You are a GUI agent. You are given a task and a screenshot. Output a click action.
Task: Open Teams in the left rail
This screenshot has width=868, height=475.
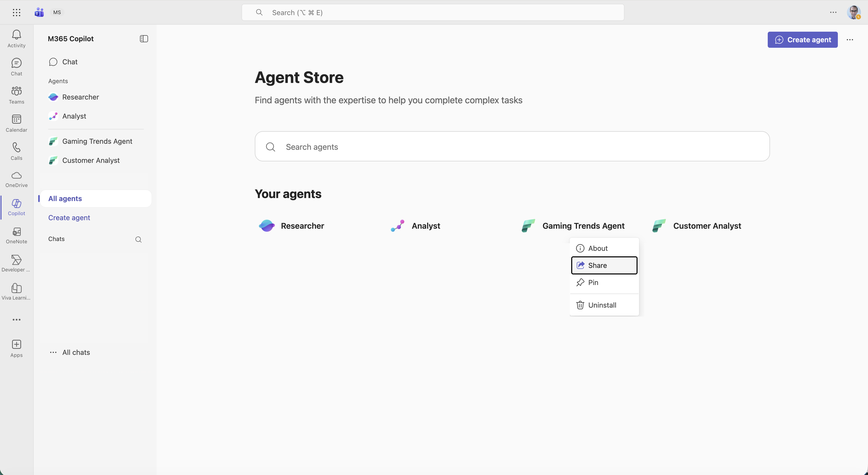coord(17,95)
